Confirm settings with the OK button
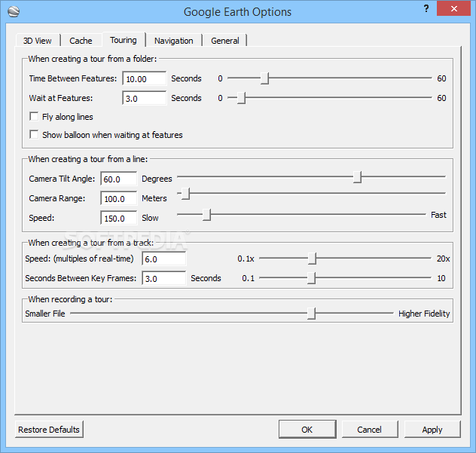 click(x=307, y=430)
